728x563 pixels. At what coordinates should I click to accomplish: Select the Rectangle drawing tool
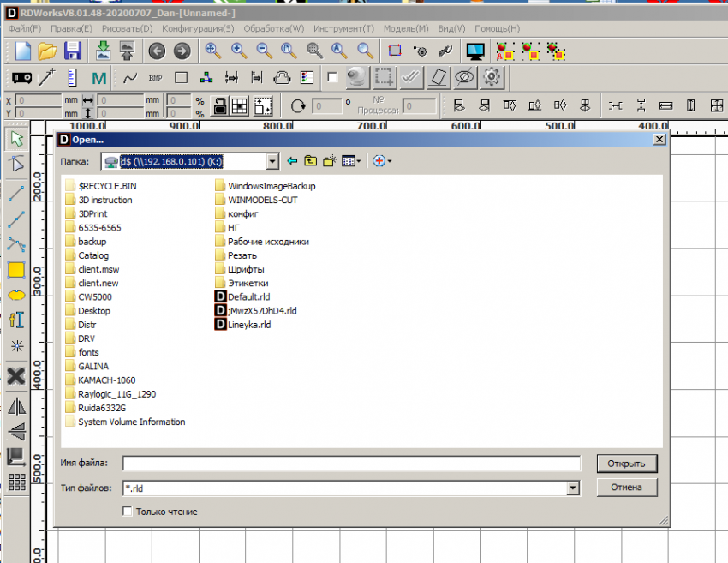coord(15,269)
